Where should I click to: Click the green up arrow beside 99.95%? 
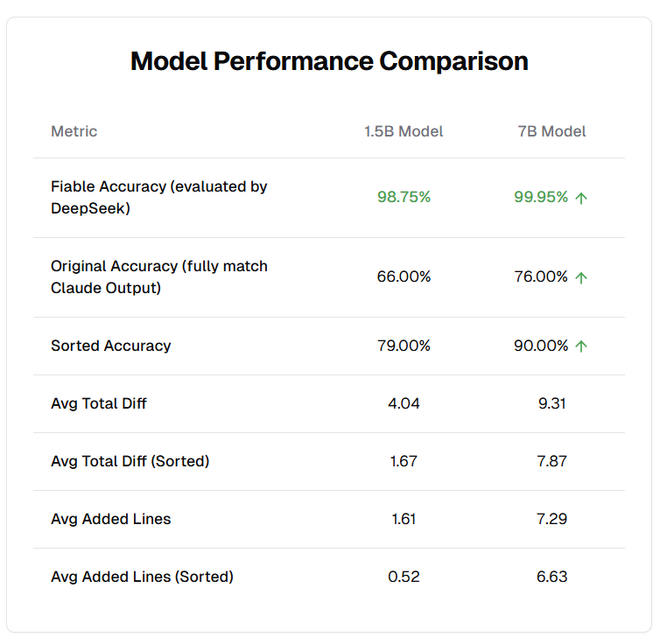click(x=581, y=198)
